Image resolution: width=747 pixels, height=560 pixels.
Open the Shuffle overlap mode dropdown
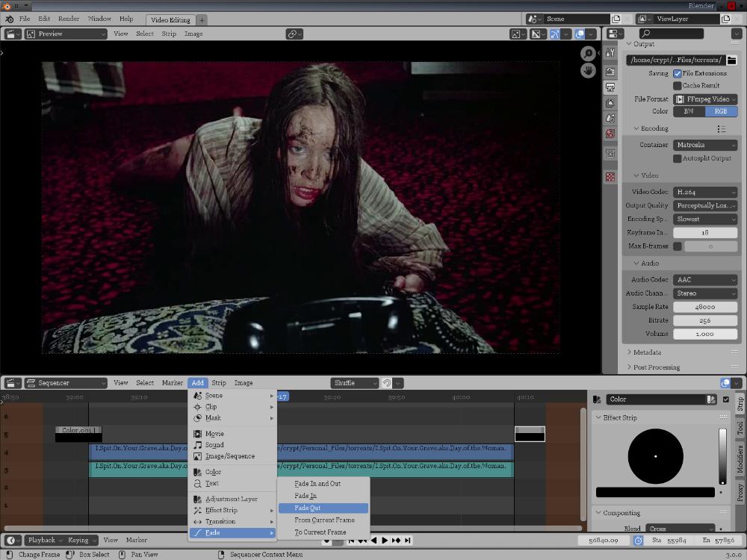[354, 383]
